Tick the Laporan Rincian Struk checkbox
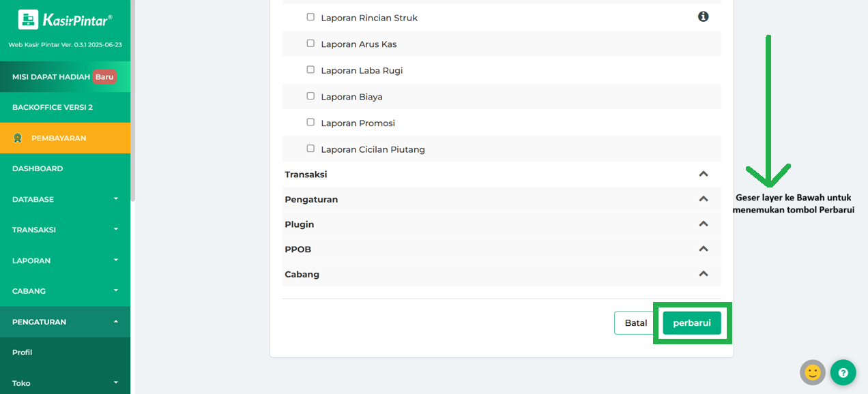This screenshot has width=868, height=394. (x=310, y=17)
